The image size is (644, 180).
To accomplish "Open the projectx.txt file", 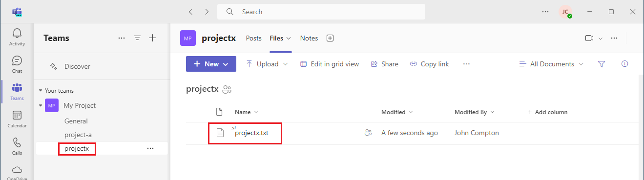I will tap(251, 133).
